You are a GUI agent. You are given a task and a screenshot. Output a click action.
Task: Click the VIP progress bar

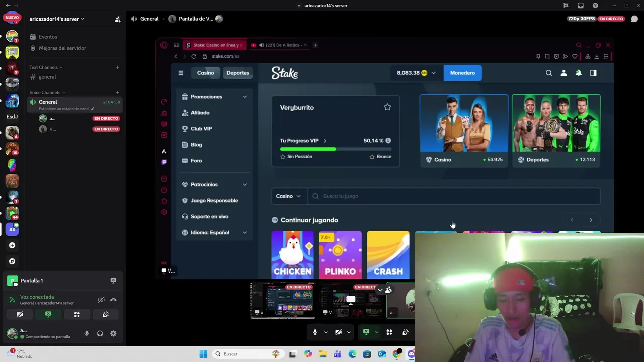coord(336,149)
